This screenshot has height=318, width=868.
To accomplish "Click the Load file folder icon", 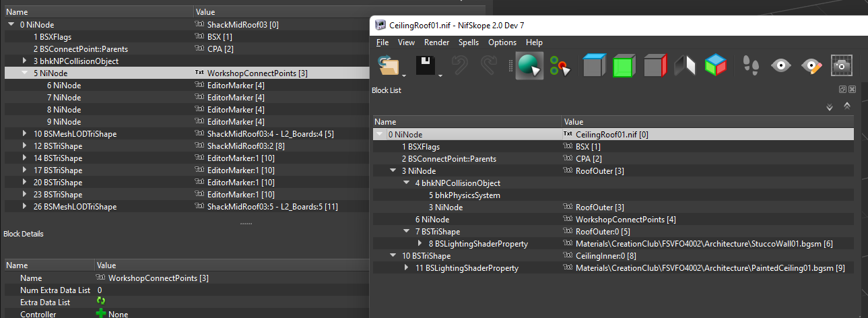I will (387, 66).
